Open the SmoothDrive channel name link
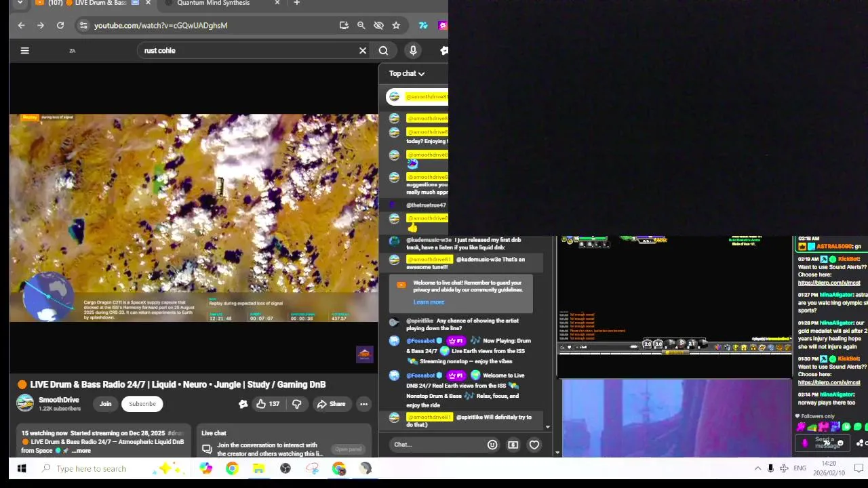 click(58, 400)
